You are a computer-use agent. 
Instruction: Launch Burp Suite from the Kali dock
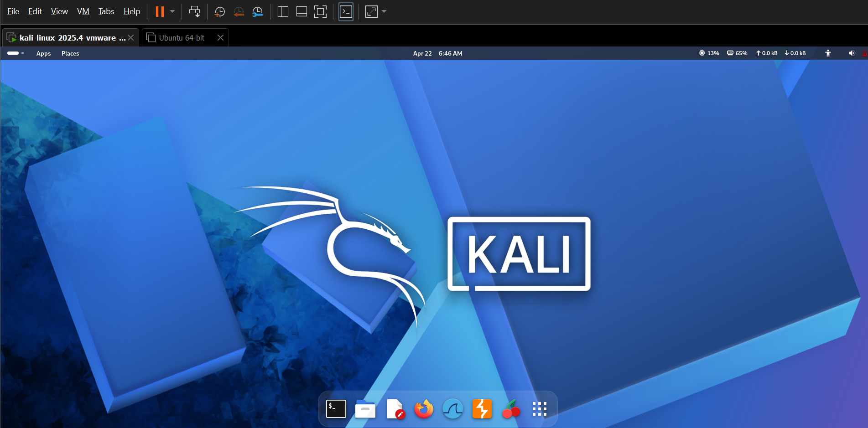click(x=482, y=409)
